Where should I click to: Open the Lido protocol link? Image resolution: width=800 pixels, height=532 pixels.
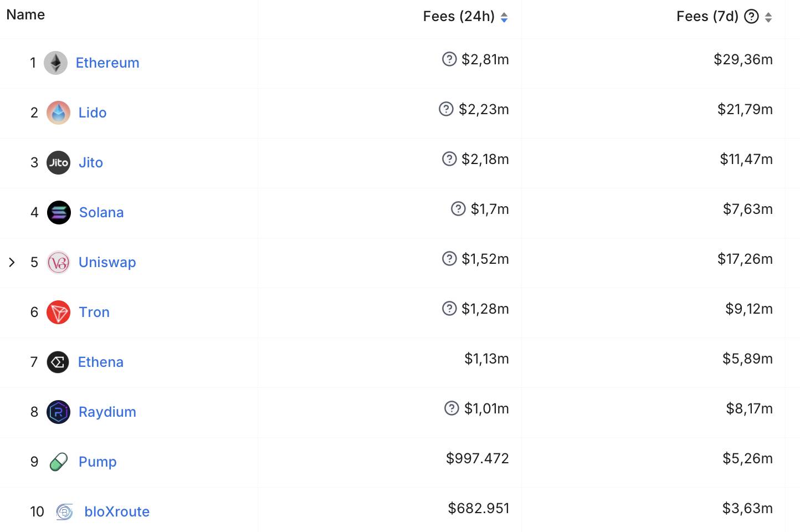(x=93, y=112)
